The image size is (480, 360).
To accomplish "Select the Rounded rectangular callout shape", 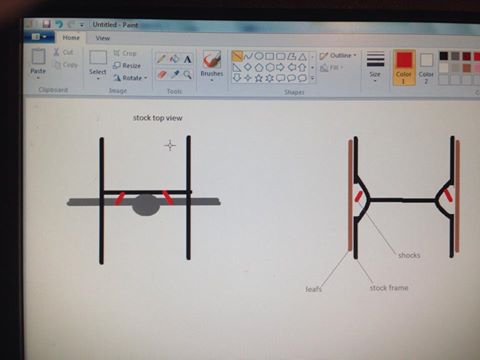I will (x=281, y=78).
